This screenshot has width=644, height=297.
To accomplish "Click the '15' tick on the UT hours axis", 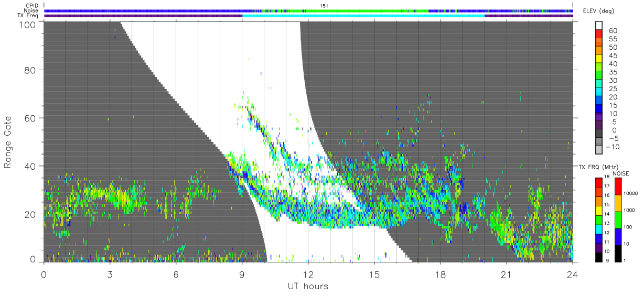I will [x=374, y=275].
